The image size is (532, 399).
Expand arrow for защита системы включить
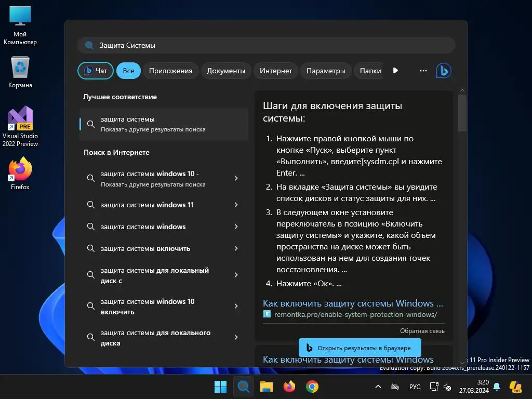tap(236, 248)
